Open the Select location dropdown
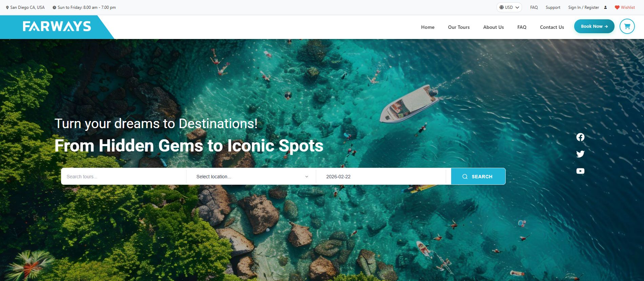This screenshot has width=644, height=281. 251,177
